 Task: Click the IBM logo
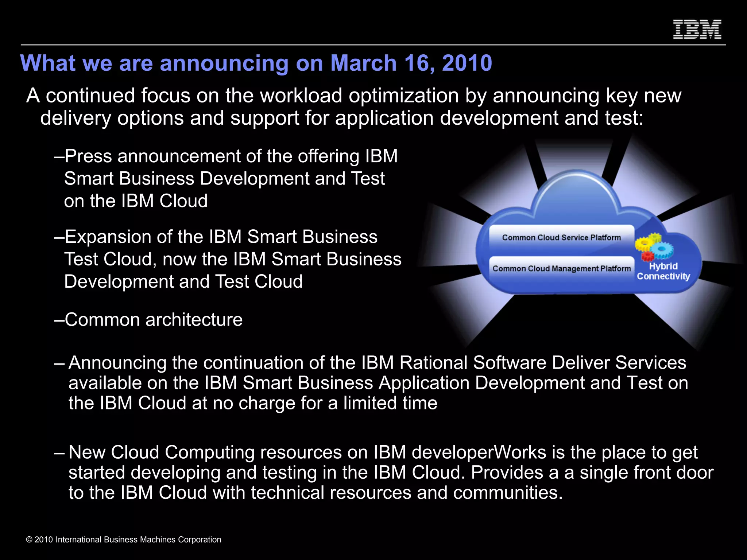697,29
